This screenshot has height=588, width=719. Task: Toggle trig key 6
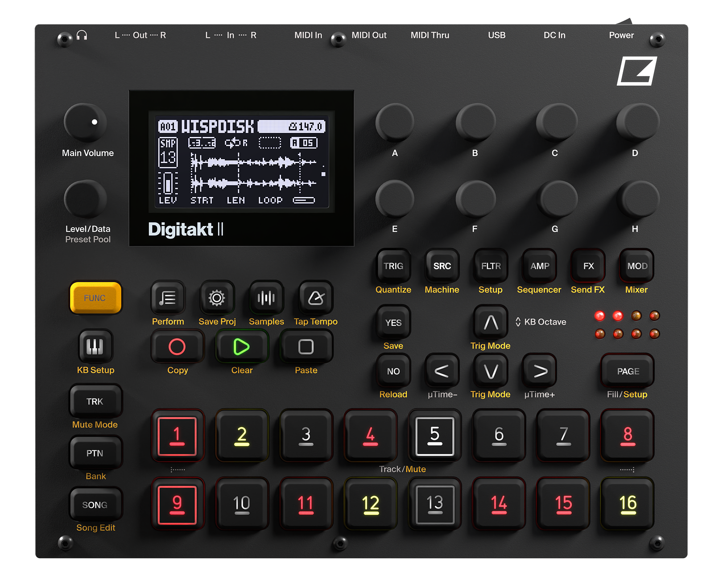tap(499, 435)
